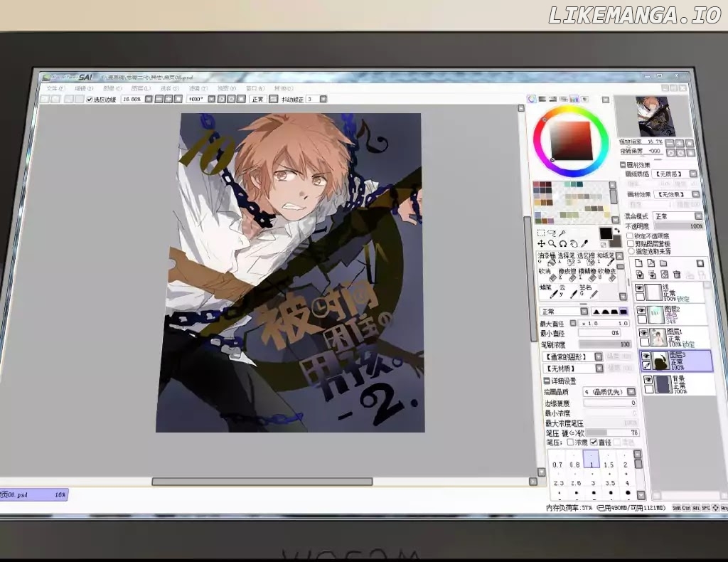Click toolbar zoom out minus button
The width and height of the screenshot is (728, 562).
(x=159, y=99)
